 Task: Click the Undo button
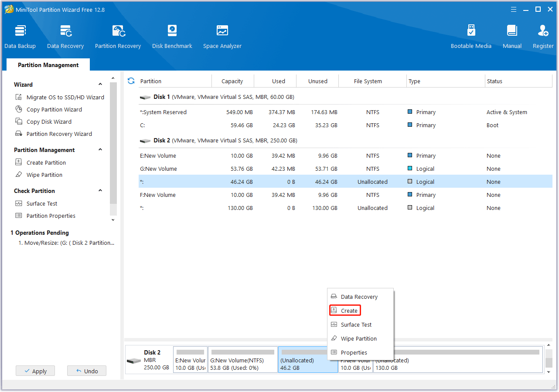point(87,371)
